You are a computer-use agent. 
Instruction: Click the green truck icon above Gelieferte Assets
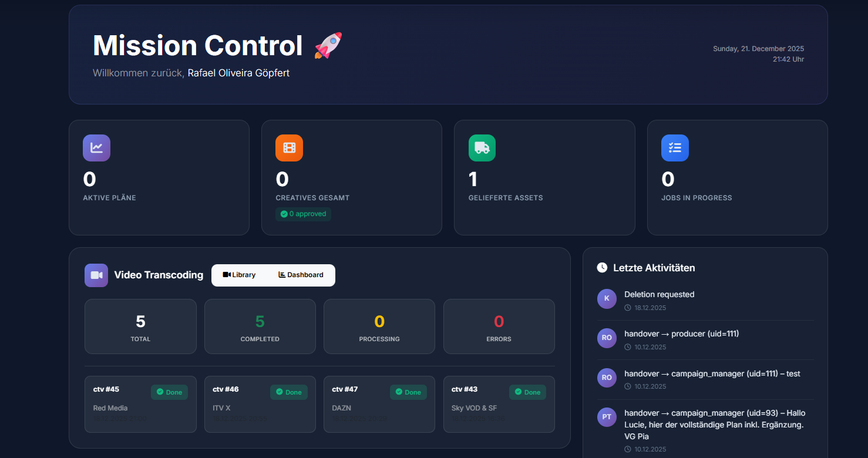click(482, 148)
